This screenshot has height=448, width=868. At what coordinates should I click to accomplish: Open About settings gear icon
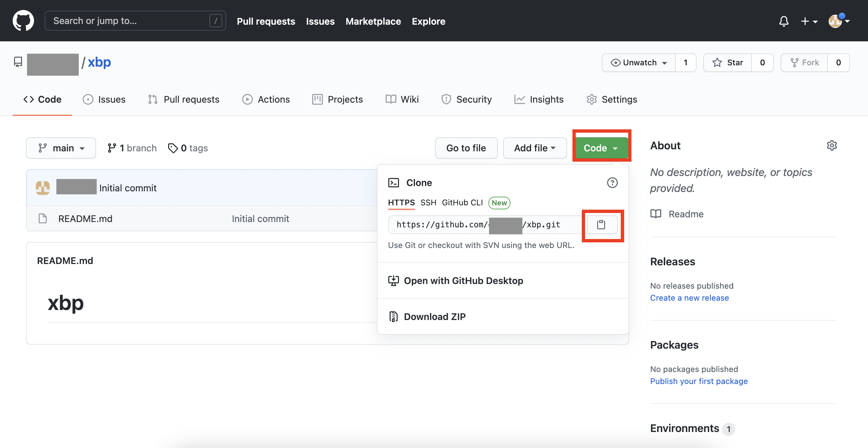[832, 145]
